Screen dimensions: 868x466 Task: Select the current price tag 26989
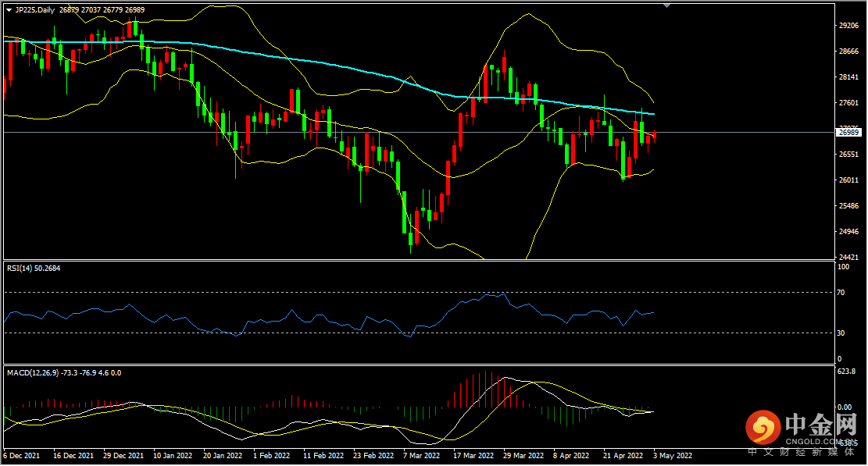click(848, 133)
